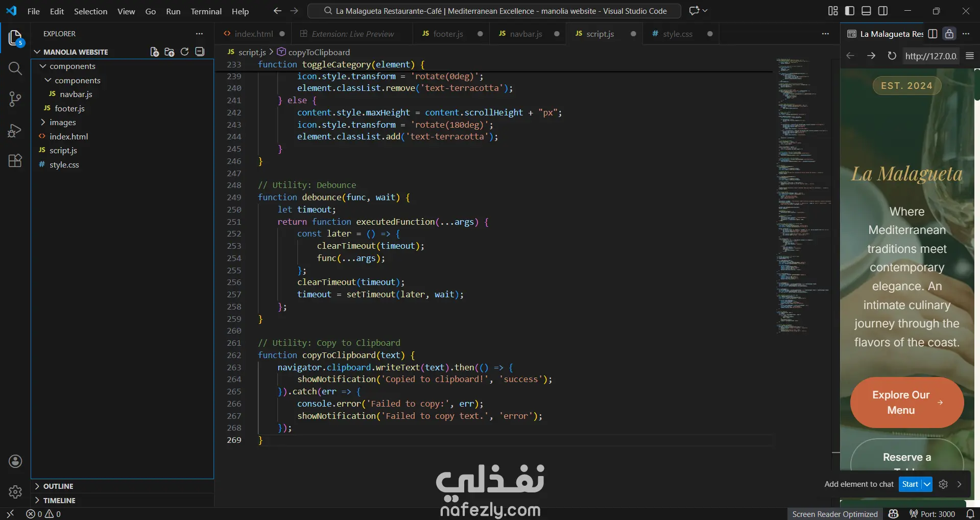Collapse all folders in the Explorer
The image size is (980, 520).
point(200,52)
